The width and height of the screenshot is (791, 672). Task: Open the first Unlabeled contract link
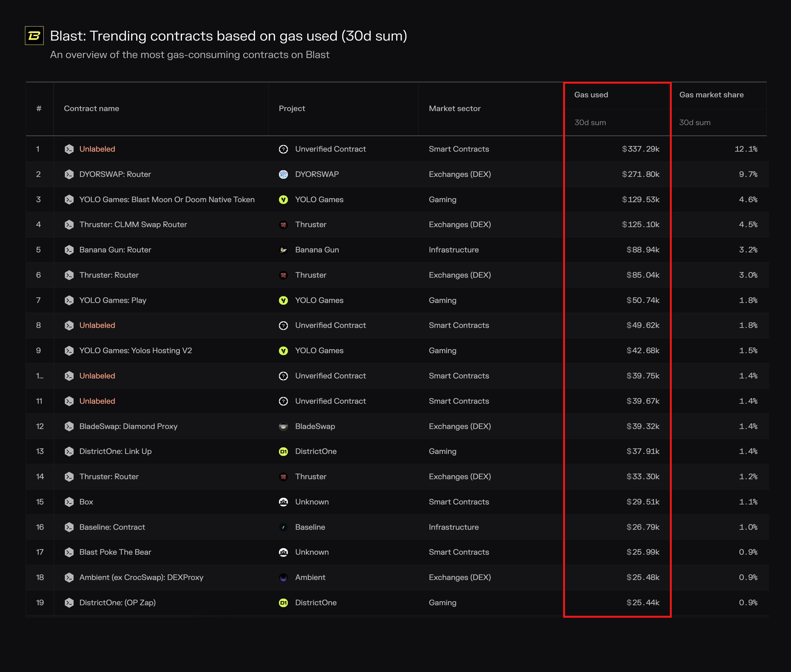pos(97,149)
